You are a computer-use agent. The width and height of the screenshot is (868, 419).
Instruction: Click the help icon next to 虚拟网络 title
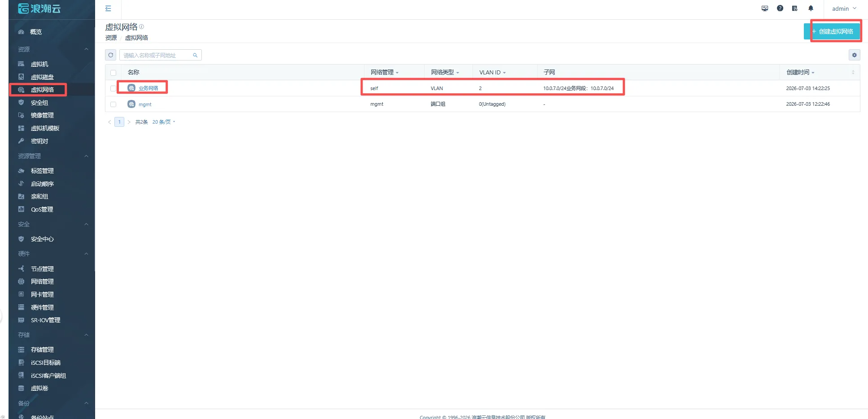pyautogui.click(x=142, y=27)
